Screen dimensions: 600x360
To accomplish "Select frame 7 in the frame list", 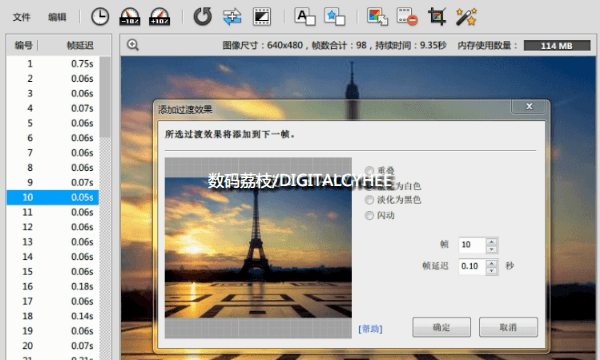I will click(53, 153).
